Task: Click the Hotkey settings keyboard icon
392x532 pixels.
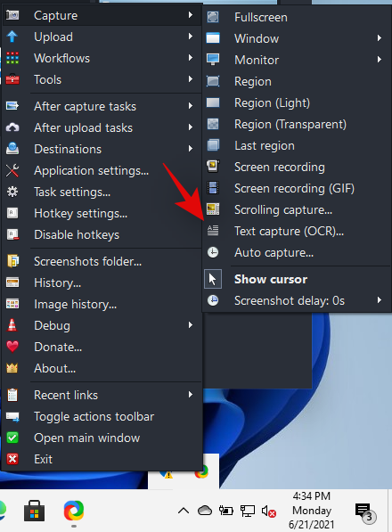Action: tap(12, 213)
